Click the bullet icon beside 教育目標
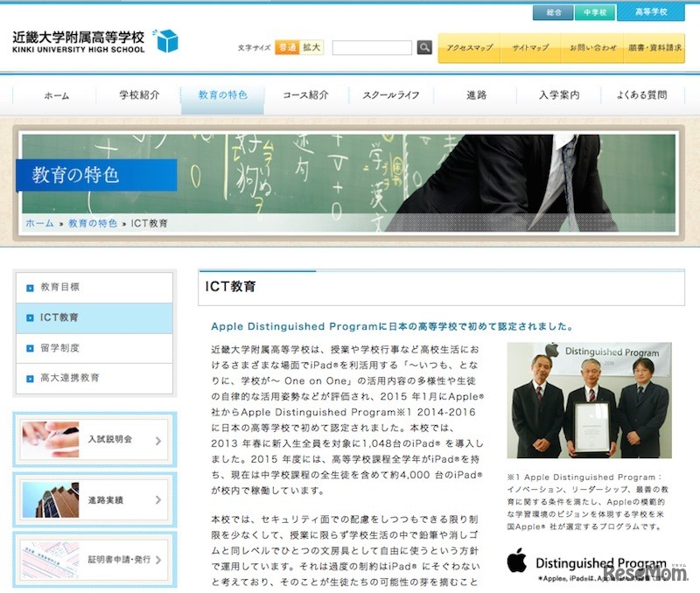The width and height of the screenshot is (700, 593). (x=30, y=287)
